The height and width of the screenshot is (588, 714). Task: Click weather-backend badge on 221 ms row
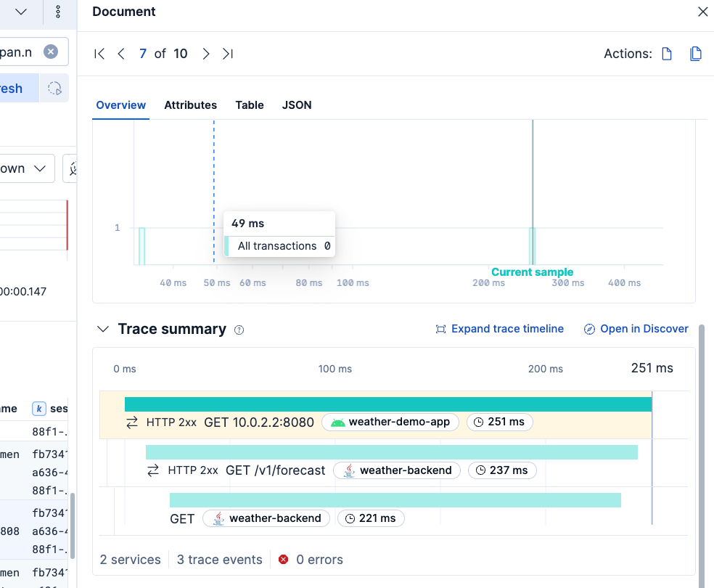coord(266,518)
